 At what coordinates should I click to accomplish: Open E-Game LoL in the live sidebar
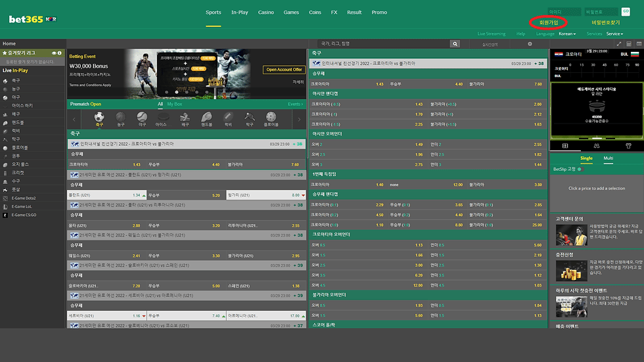21,206
